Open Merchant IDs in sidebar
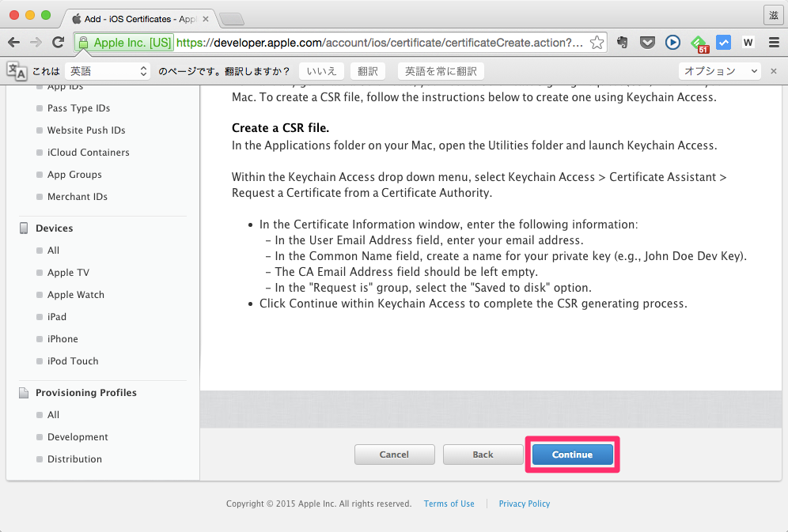The width and height of the screenshot is (788, 532). coord(78,196)
